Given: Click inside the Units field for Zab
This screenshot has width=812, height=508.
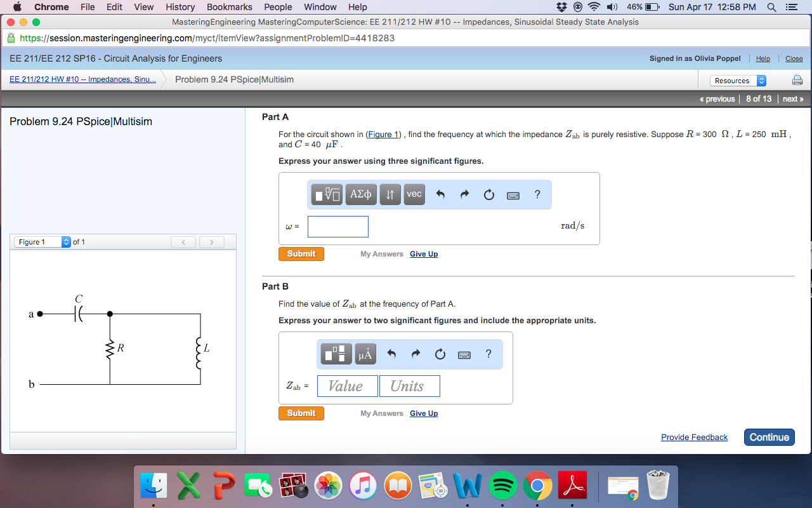Looking at the screenshot, I should [x=409, y=385].
